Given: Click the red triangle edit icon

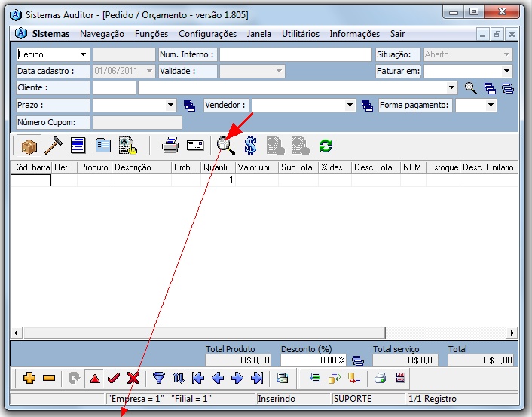Looking at the screenshot, I should [x=95, y=379].
